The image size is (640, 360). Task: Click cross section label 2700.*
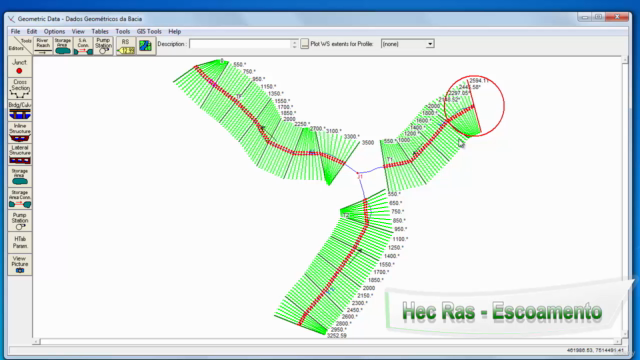click(317, 129)
